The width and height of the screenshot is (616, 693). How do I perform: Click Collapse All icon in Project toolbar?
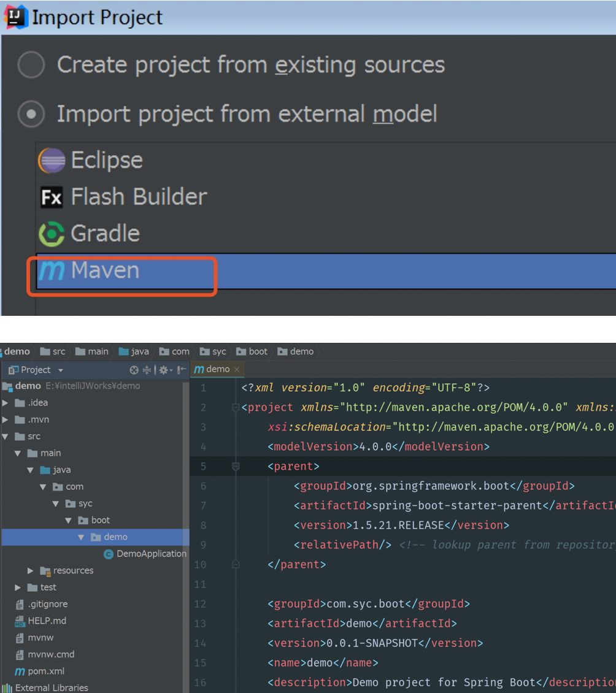pos(147,370)
